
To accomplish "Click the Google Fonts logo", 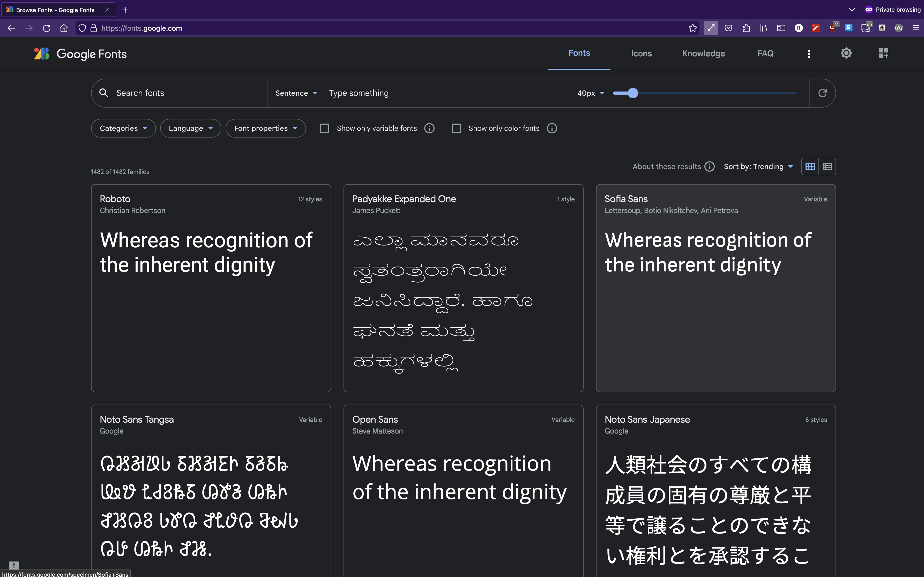I will click(80, 54).
